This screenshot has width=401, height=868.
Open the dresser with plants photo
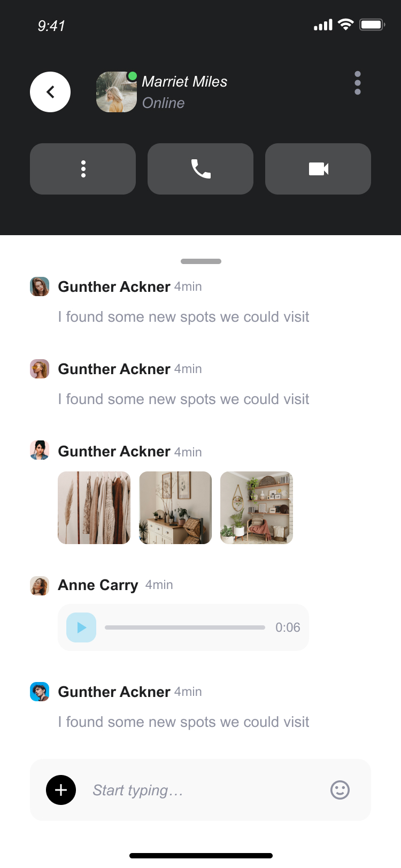[x=175, y=508]
